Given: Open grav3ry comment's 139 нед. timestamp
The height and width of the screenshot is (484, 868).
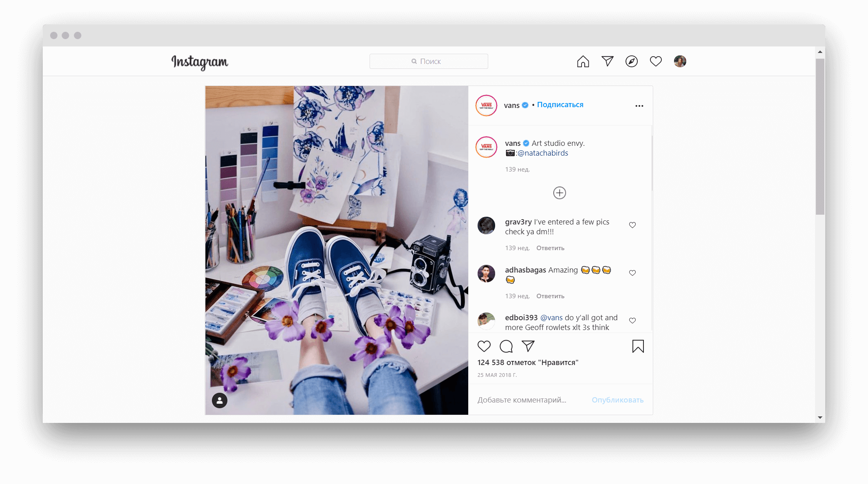Looking at the screenshot, I should (518, 248).
